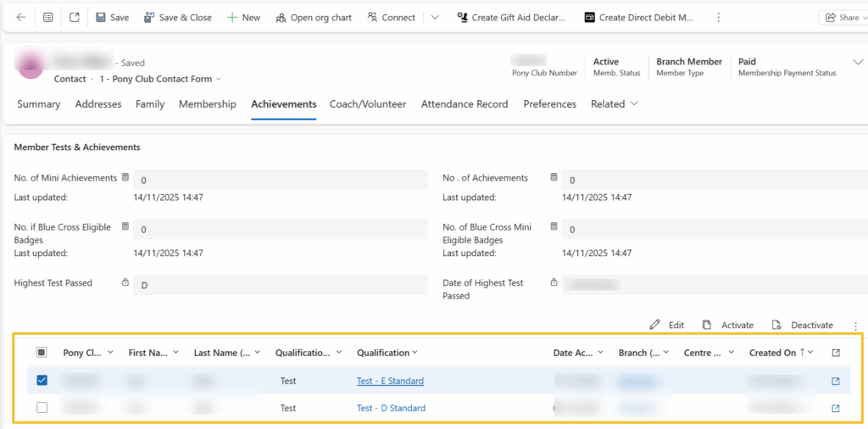Expand the Related tab dropdown
The width and height of the screenshot is (868, 429).
pos(615,104)
